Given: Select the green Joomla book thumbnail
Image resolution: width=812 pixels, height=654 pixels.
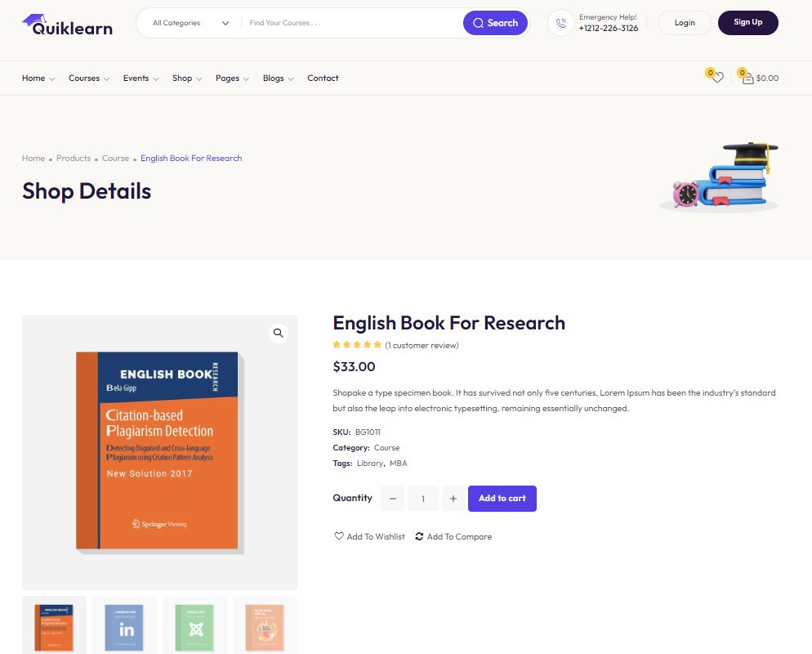Looking at the screenshot, I should click(194, 627).
